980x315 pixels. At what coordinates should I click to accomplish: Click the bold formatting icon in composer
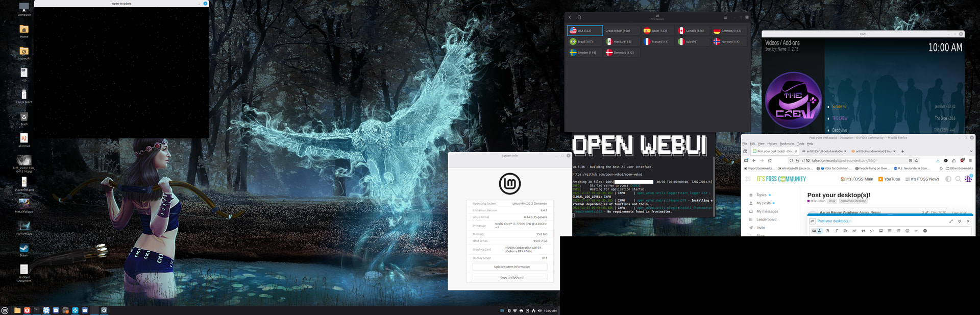828,231
